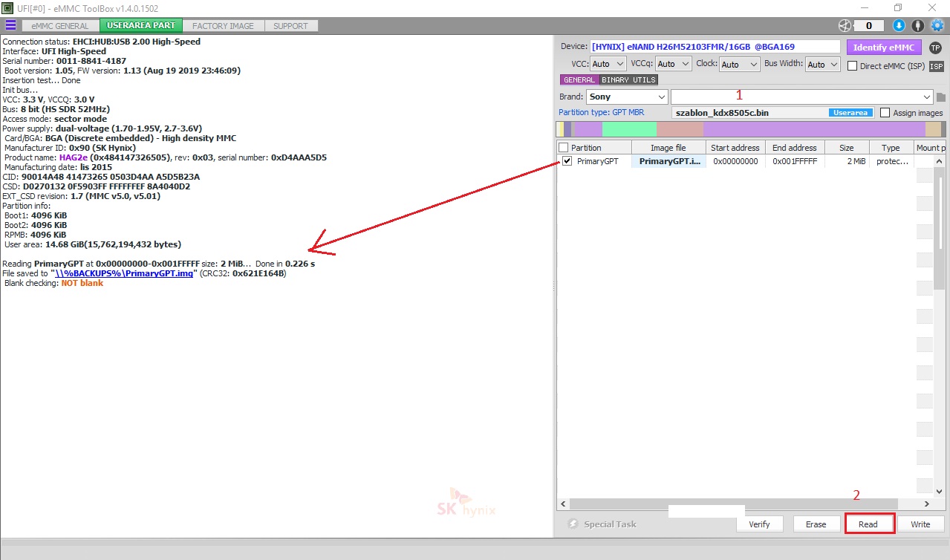
Task: Sort by Type column header
Action: click(891, 148)
